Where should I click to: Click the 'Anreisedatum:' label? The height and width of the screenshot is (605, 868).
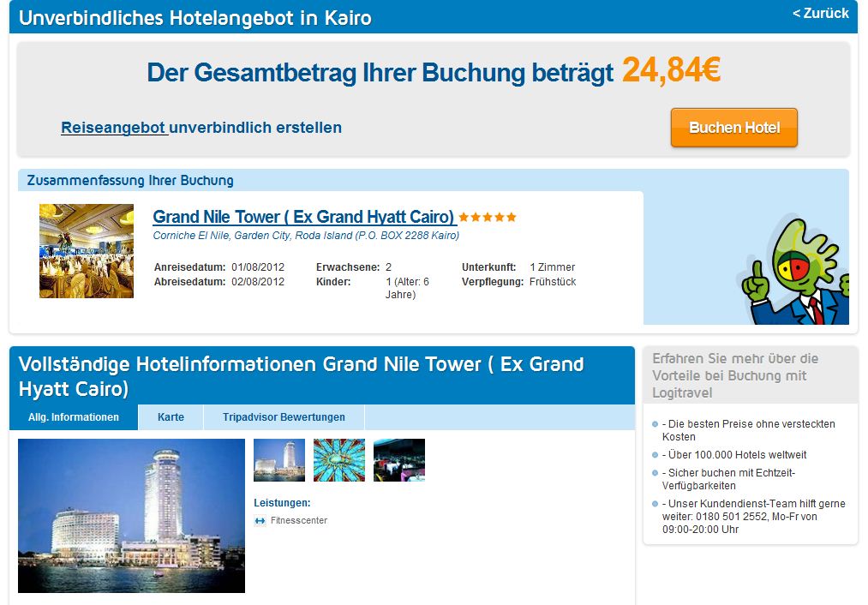(x=190, y=267)
